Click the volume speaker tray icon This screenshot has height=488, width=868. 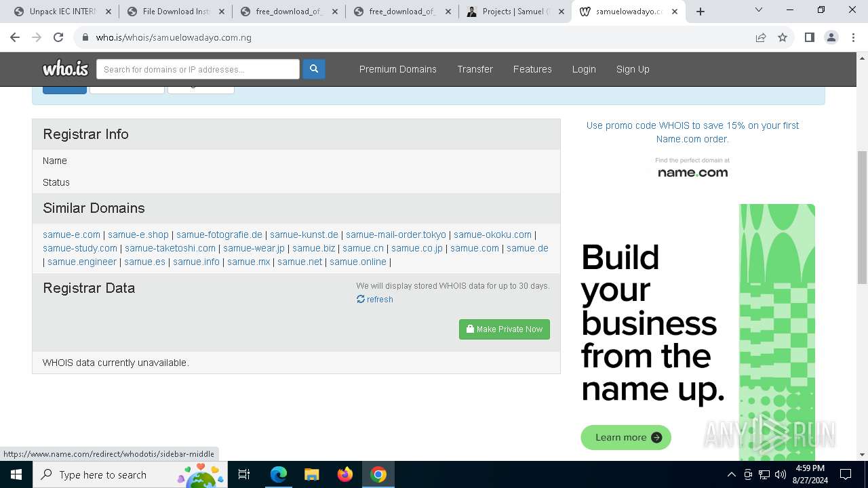click(781, 474)
